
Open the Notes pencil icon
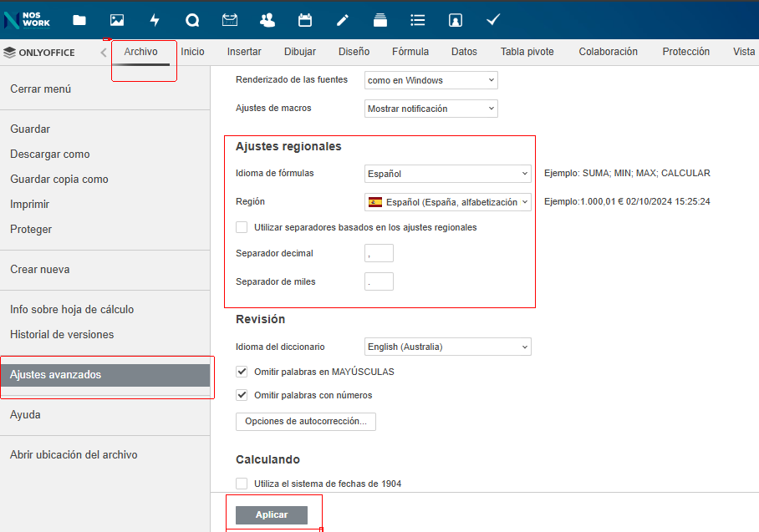[343, 20]
